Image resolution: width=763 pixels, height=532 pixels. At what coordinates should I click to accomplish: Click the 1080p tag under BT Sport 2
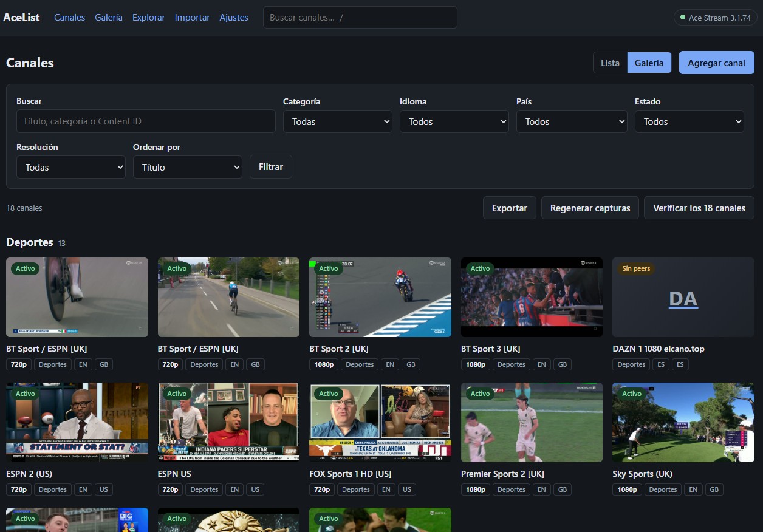tap(324, 364)
